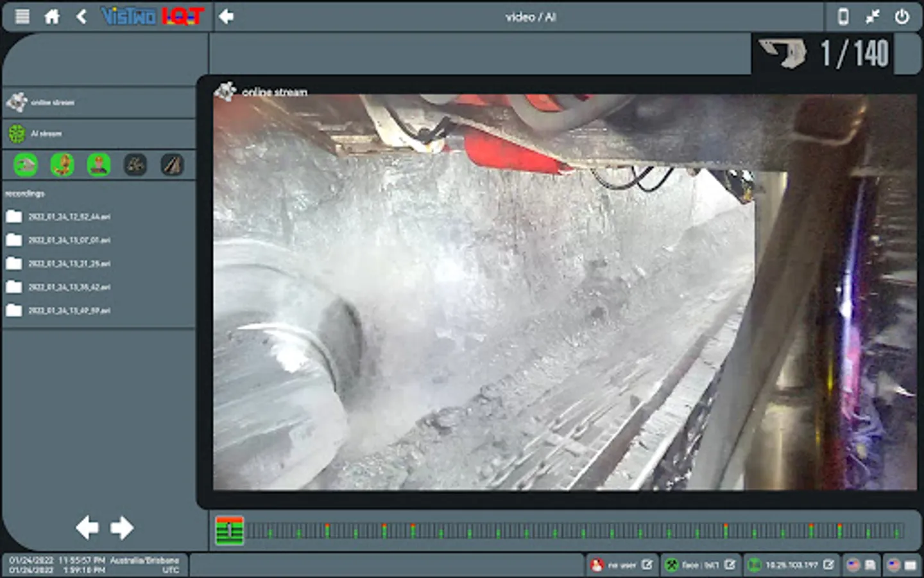
Task: Select the AI stream entry
Action: tap(99, 134)
